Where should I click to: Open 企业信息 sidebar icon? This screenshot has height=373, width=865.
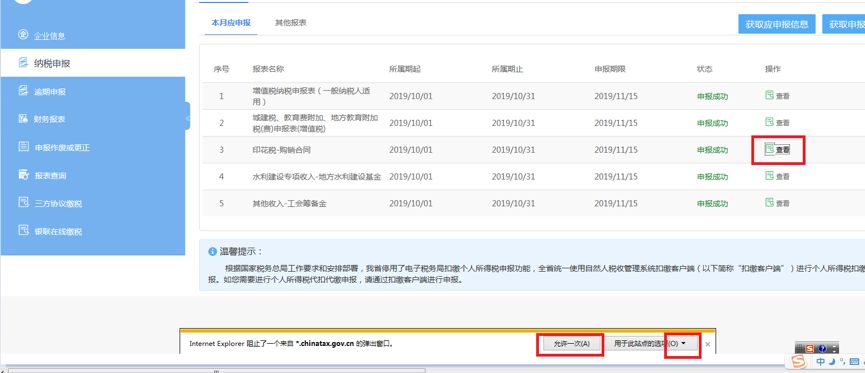23,35
